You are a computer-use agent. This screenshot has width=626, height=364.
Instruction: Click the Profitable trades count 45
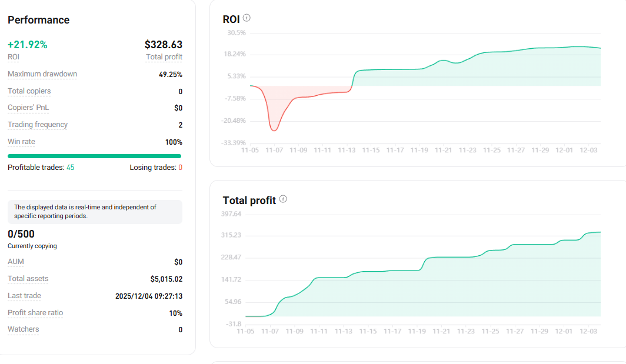point(70,168)
